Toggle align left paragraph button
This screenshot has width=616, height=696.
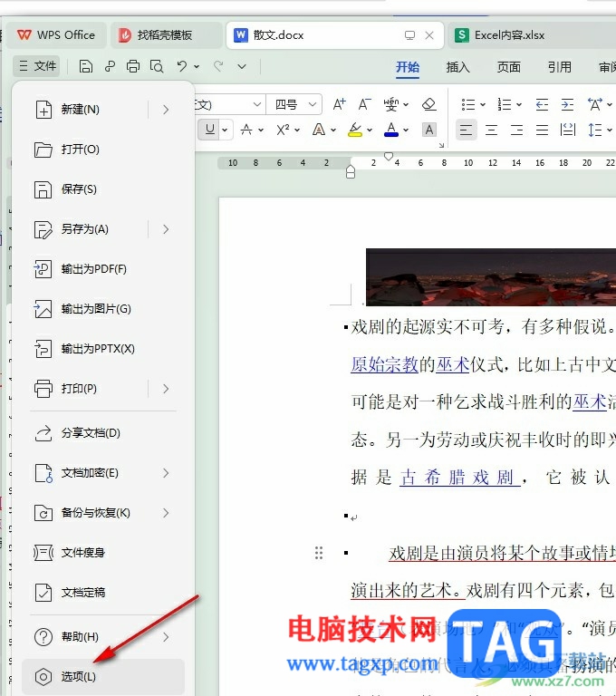click(466, 130)
